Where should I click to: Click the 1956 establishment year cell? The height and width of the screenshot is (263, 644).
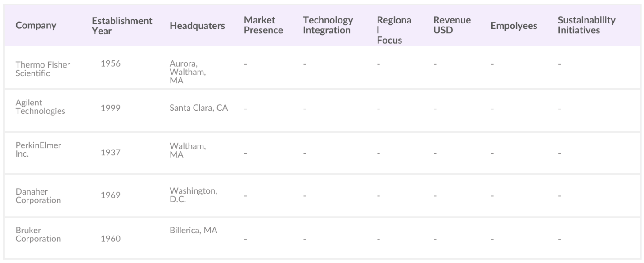pos(110,63)
